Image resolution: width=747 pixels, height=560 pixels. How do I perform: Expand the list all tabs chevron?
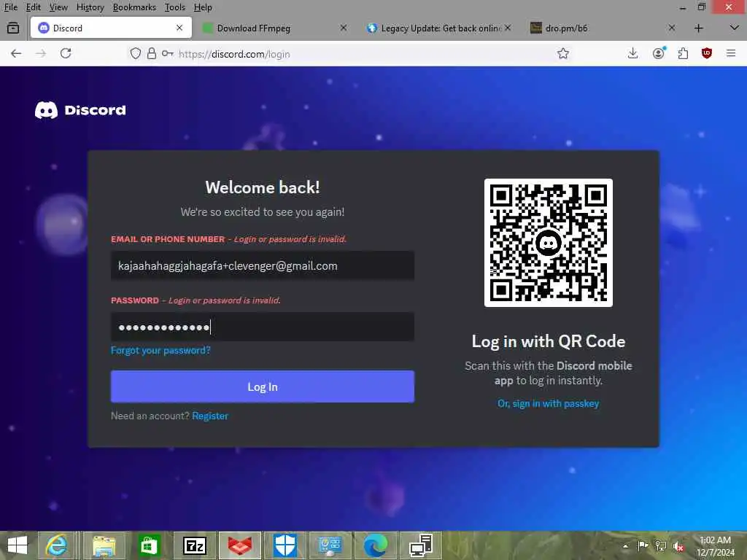[734, 28]
